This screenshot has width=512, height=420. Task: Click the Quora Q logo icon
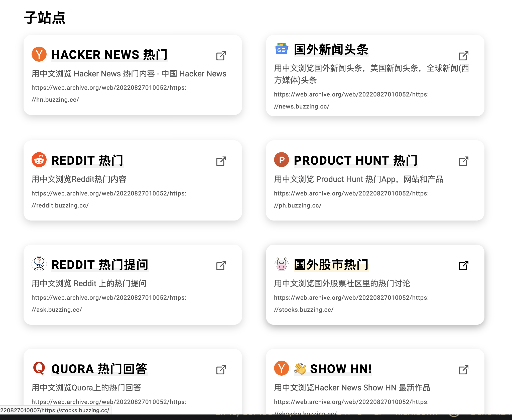[39, 368]
